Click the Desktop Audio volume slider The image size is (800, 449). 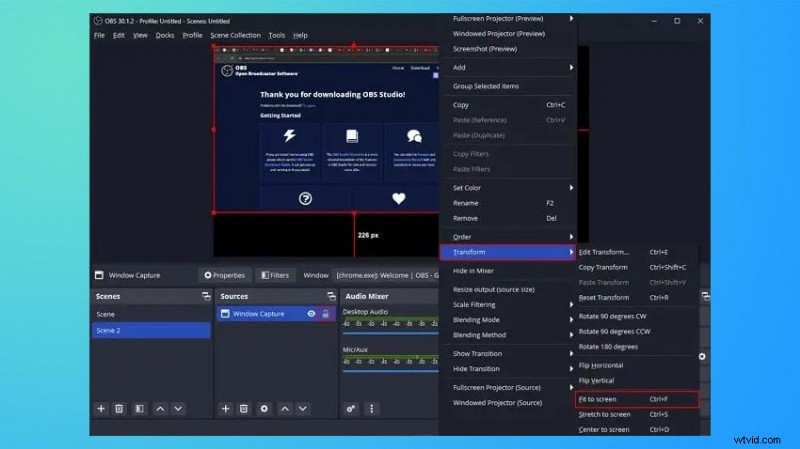pyautogui.click(x=390, y=333)
